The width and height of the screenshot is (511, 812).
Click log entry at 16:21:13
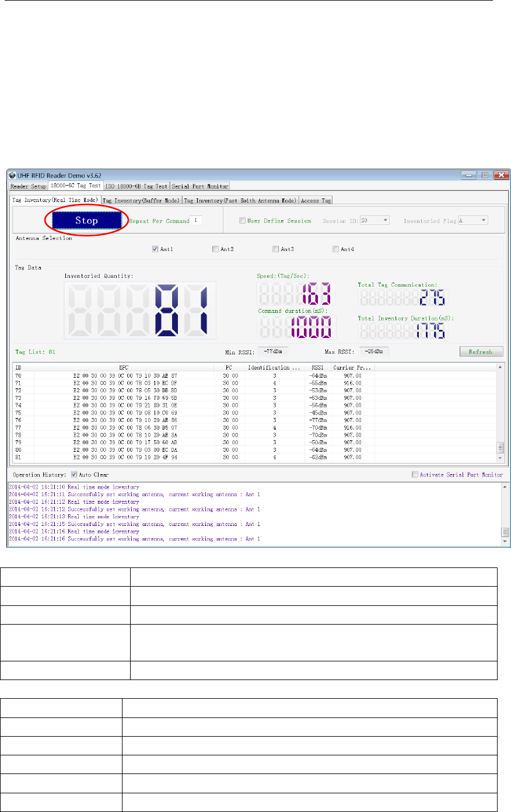click(74, 517)
